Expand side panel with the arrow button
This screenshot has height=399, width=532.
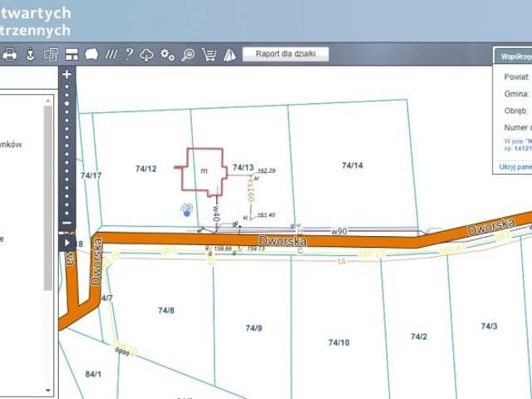tap(66, 241)
